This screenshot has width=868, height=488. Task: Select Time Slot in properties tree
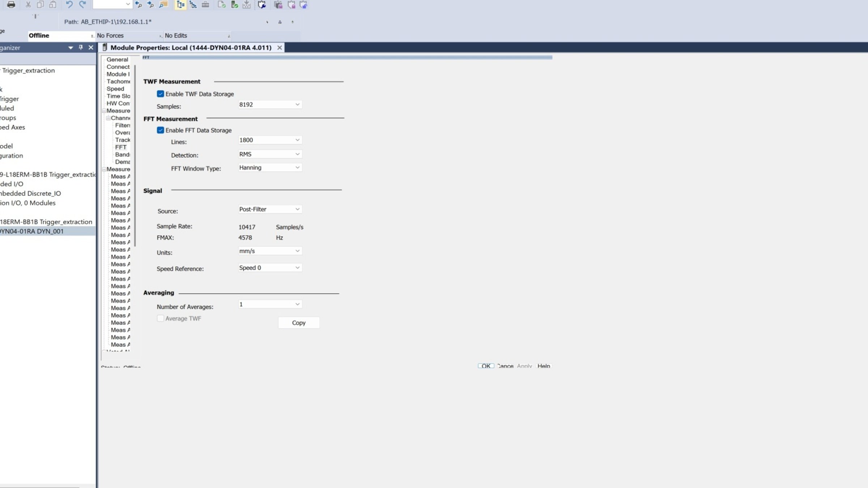(118, 96)
